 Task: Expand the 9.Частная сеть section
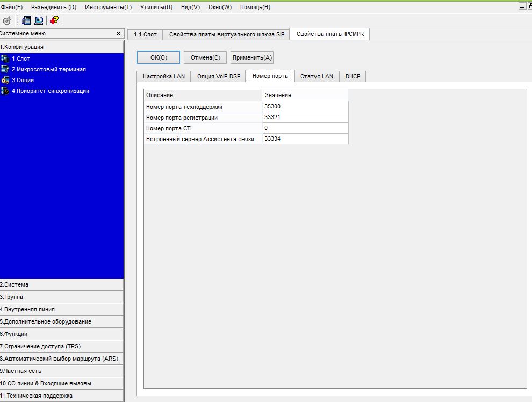62,371
